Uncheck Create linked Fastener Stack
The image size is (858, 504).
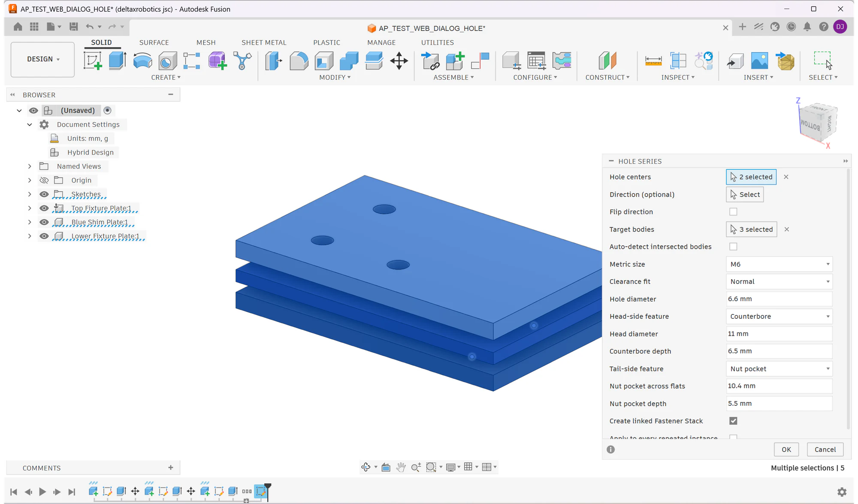point(733,421)
